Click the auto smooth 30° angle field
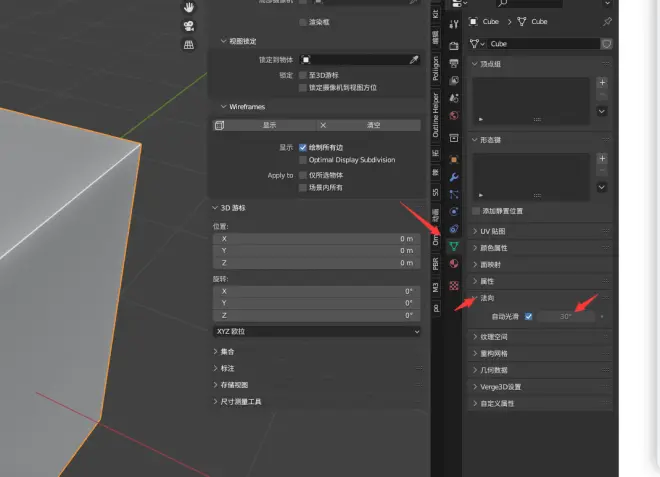The image size is (660, 477). tap(566, 316)
